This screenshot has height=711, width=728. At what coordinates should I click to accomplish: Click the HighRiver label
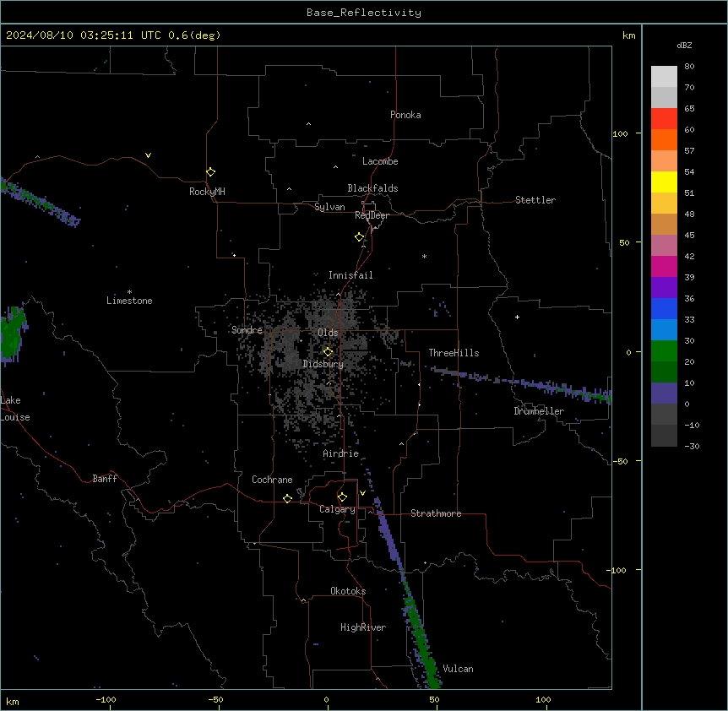[363, 627]
